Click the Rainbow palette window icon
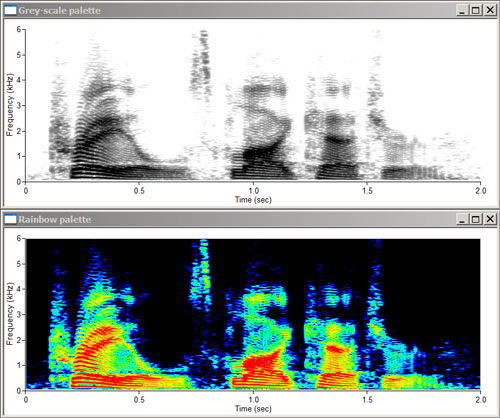Screen dimensions: 500x418 [10, 219]
